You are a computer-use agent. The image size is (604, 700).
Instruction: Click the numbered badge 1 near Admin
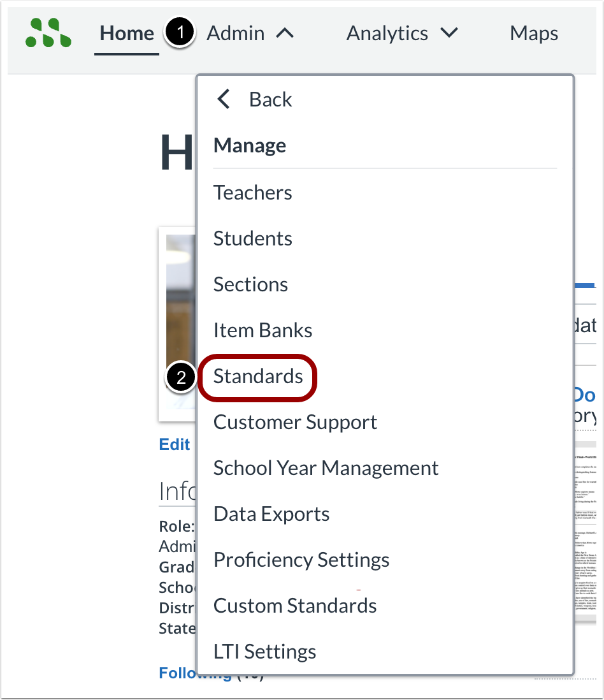click(180, 33)
